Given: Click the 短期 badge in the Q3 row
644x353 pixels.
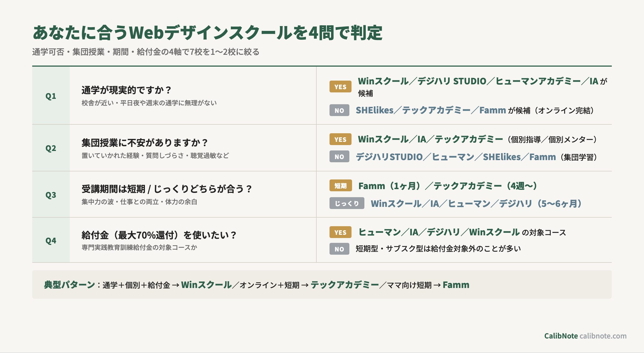Looking at the screenshot, I should (x=341, y=185).
